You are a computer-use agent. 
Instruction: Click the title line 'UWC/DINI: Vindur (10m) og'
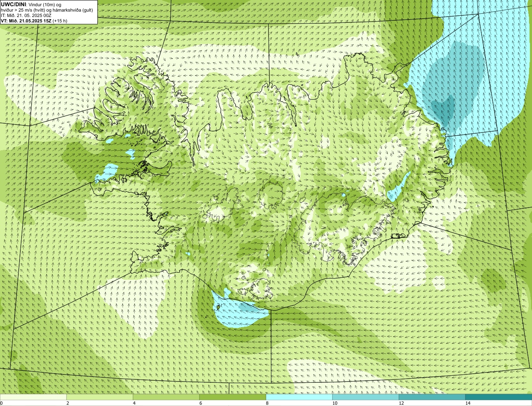(31, 4)
